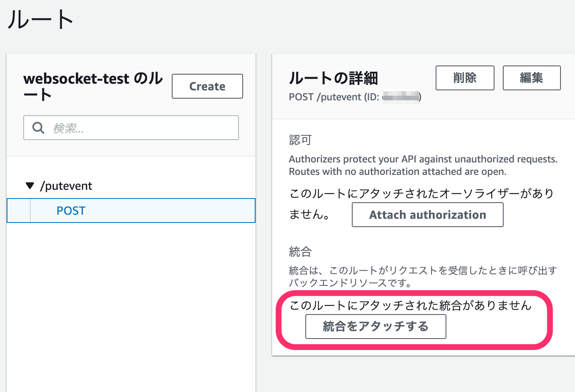Click Attach authorization for the POST route
575x392 pixels.
tap(427, 215)
